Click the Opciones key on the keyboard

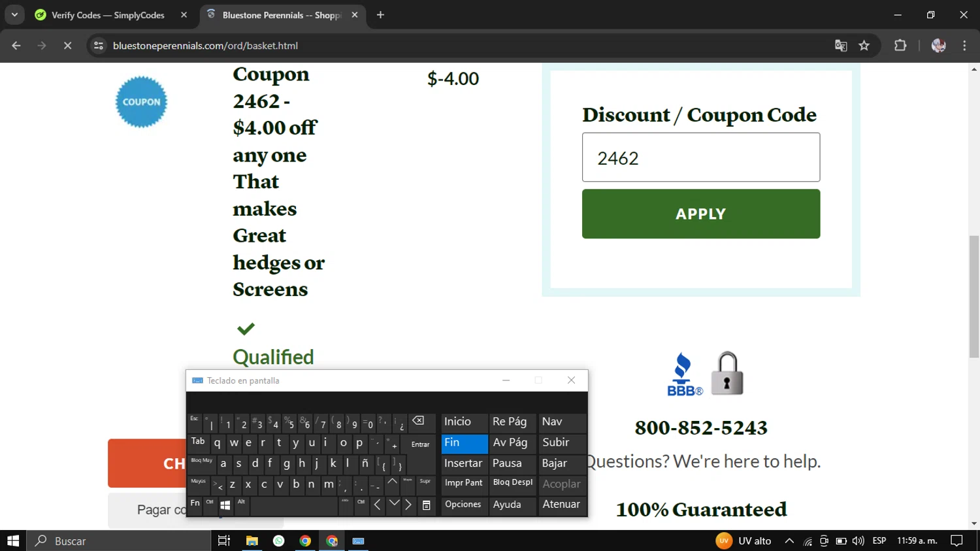coord(464,505)
